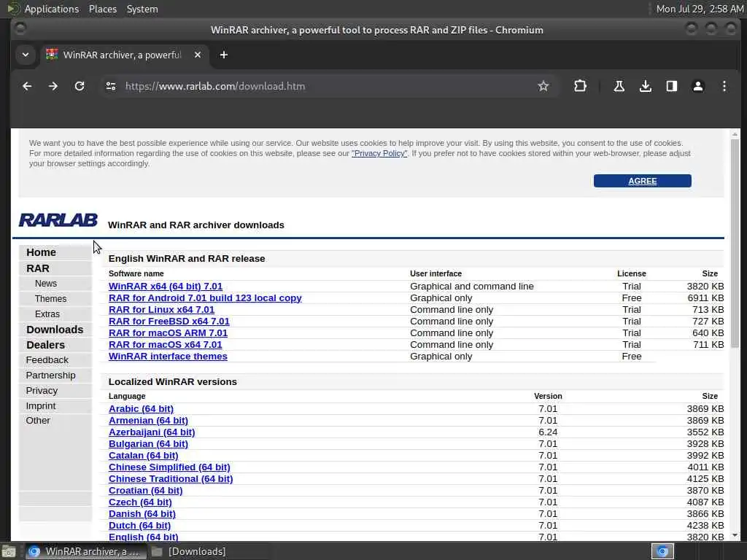Viewport: 747px width, 560px height.
Task: Show downloads tray icon in toolbar
Action: tap(645, 86)
